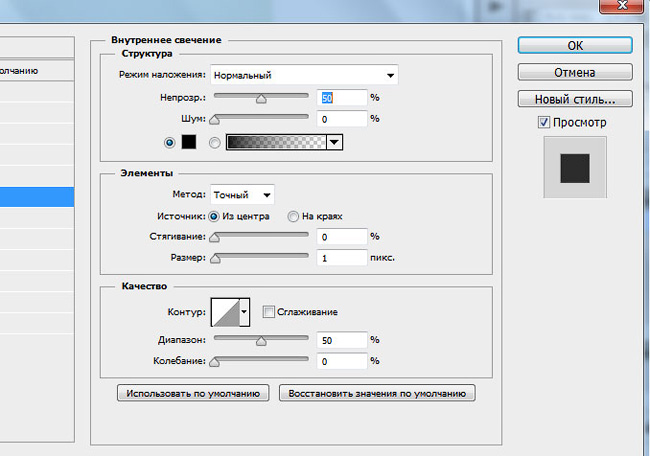
Task: Click the Отмена button
Action: pyautogui.click(x=575, y=72)
